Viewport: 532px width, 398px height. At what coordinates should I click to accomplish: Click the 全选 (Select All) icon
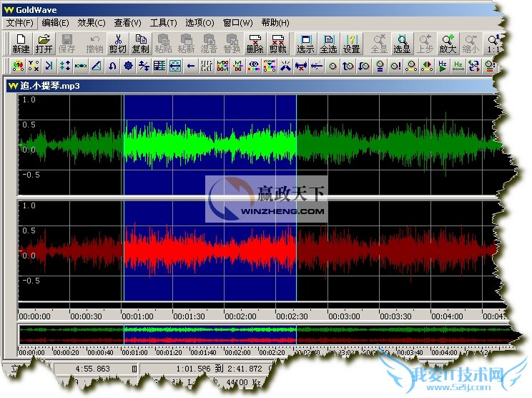(328, 44)
